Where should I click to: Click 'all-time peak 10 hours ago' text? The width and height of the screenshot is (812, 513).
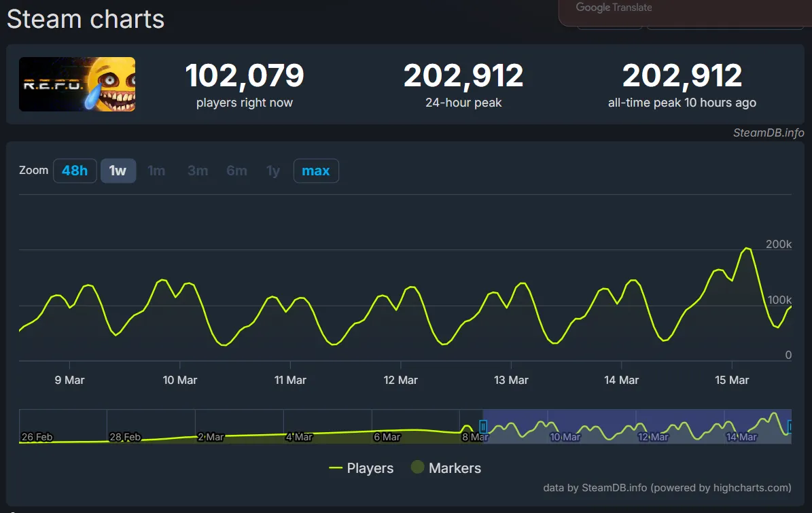pos(682,103)
